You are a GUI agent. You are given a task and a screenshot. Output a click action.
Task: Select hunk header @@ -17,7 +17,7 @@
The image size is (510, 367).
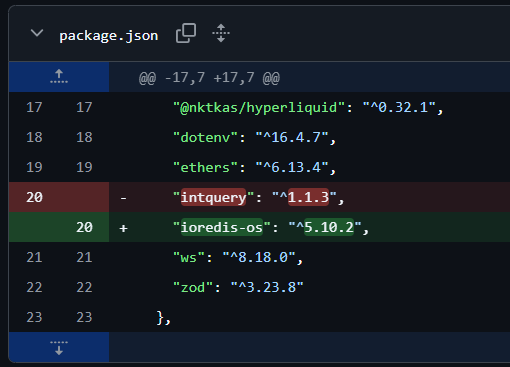coord(209,78)
